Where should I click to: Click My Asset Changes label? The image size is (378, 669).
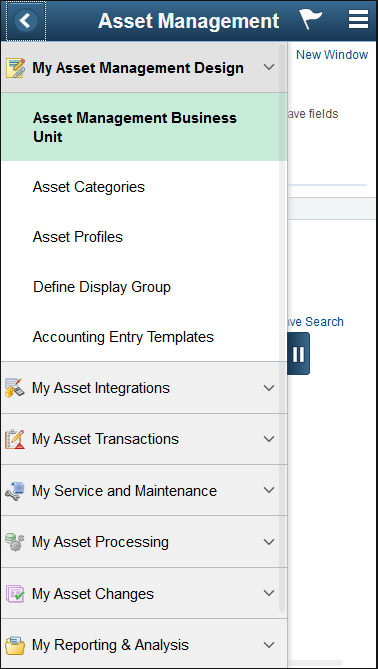click(x=93, y=593)
